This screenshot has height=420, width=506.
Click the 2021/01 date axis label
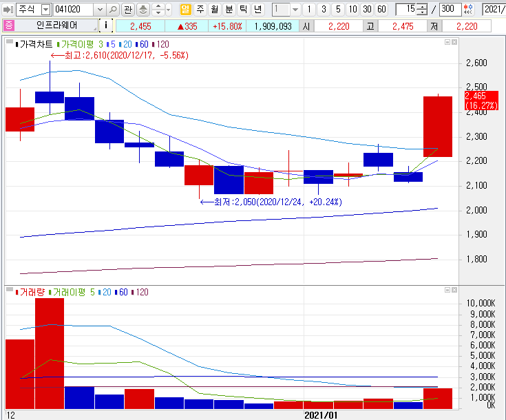click(321, 415)
